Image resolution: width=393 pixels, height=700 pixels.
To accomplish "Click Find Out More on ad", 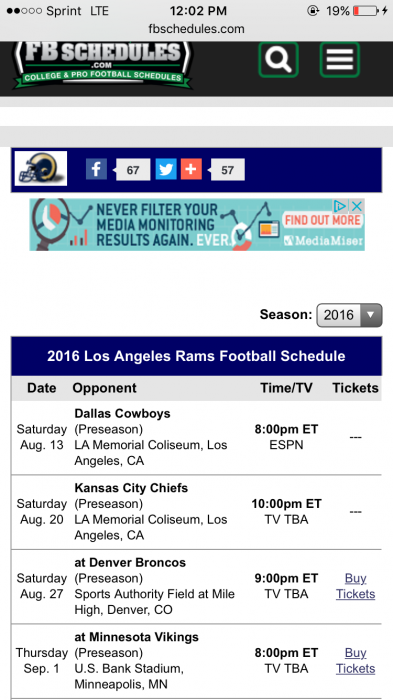I will [x=322, y=220].
